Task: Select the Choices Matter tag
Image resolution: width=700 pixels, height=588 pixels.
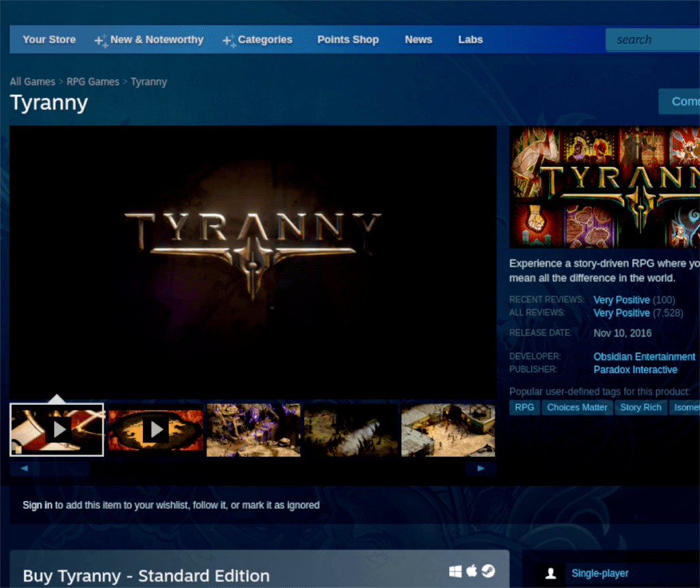Action: [576, 407]
